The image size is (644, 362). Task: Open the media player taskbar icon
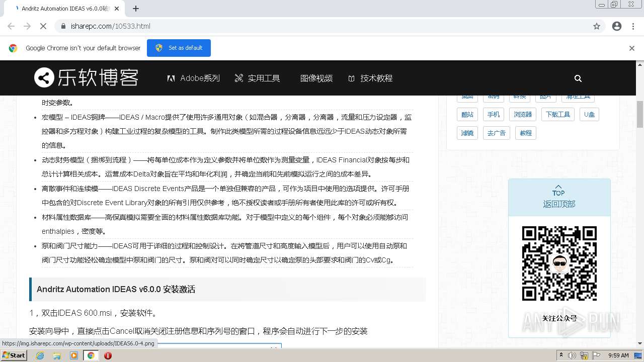(x=74, y=355)
